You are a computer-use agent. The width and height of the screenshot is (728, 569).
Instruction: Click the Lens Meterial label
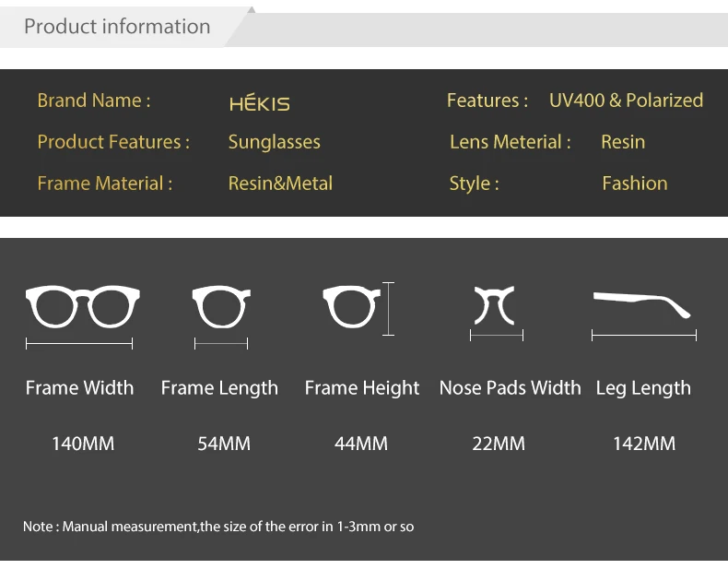511,142
